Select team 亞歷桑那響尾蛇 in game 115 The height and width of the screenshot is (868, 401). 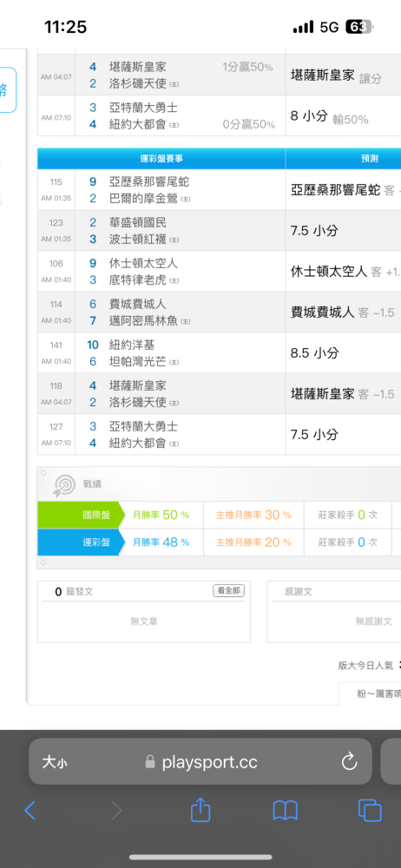(x=149, y=181)
